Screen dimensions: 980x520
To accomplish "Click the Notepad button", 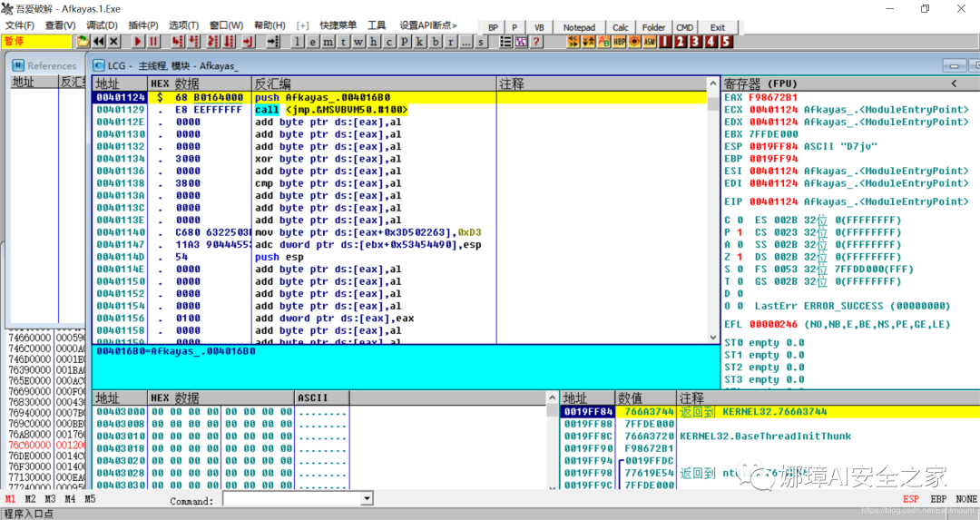I will coord(579,27).
